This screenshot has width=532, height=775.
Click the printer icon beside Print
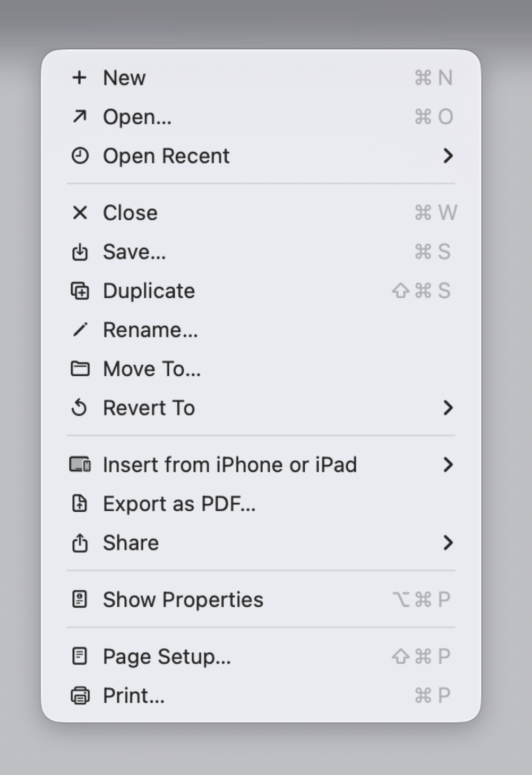point(80,695)
